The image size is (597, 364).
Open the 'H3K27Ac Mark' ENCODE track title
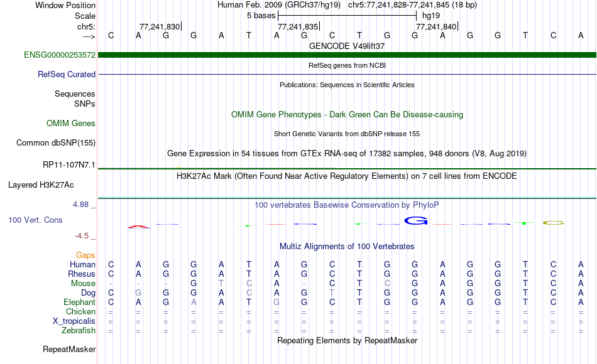(x=347, y=176)
